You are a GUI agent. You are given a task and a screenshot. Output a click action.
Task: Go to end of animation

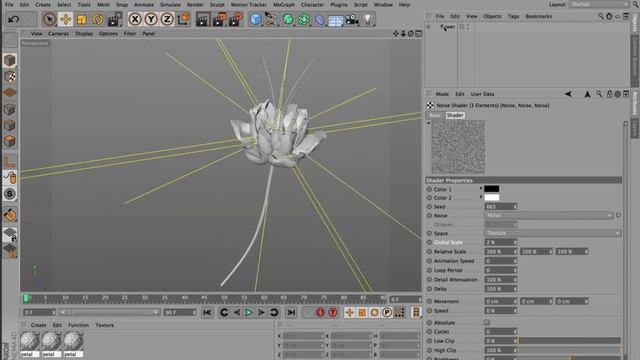[291, 313]
